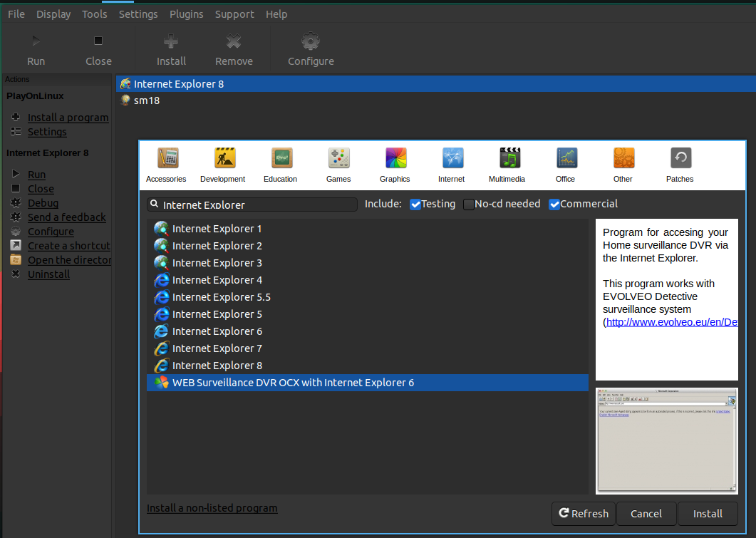
Task: Select the Office category icon
Action: [x=566, y=158]
